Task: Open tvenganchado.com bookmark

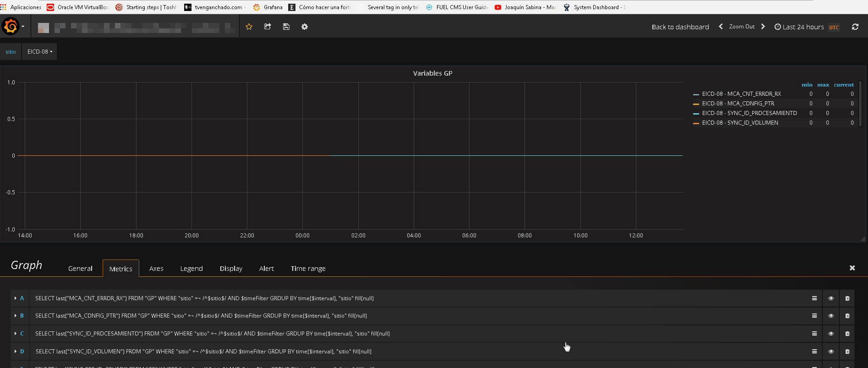Action: point(215,7)
